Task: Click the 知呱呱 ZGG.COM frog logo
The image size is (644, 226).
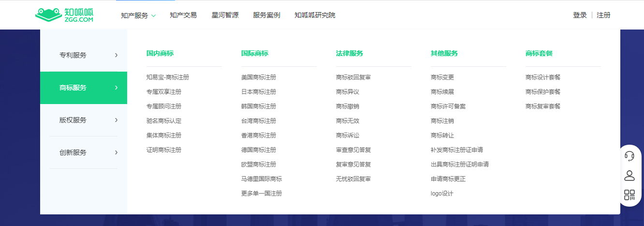Action: 64,15
